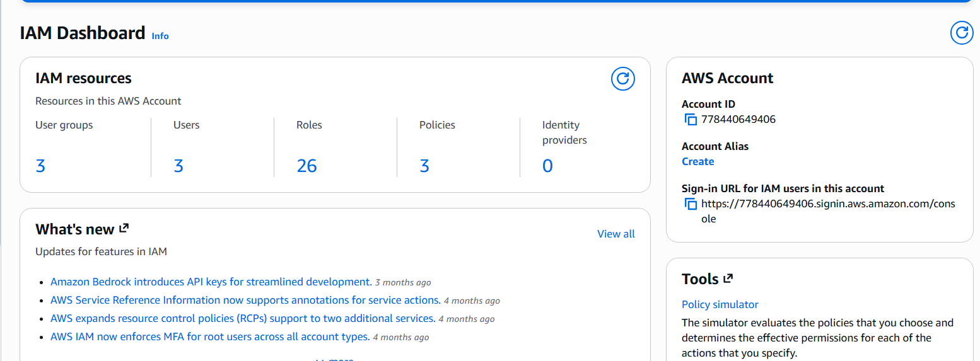Create an Account Alias

(698, 161)
